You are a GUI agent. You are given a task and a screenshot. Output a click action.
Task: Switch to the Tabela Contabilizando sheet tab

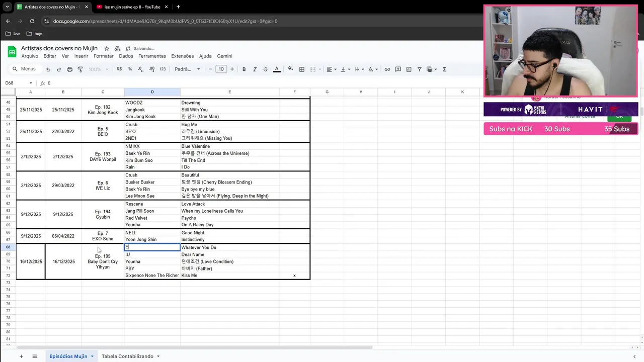(x=127, y=356)
